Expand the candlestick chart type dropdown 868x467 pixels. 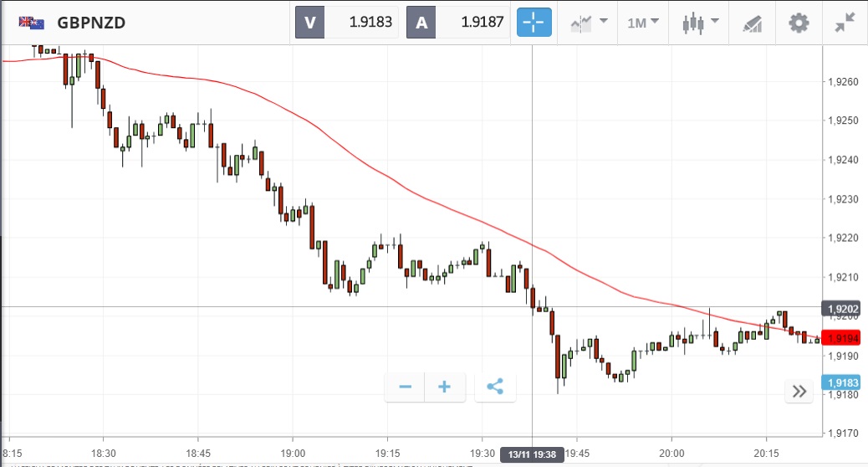(699, 23)
